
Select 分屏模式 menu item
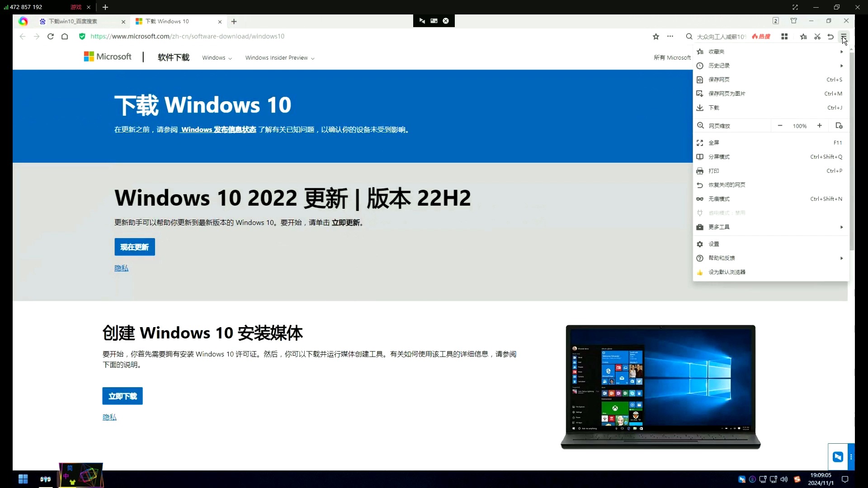pos(771,157)
